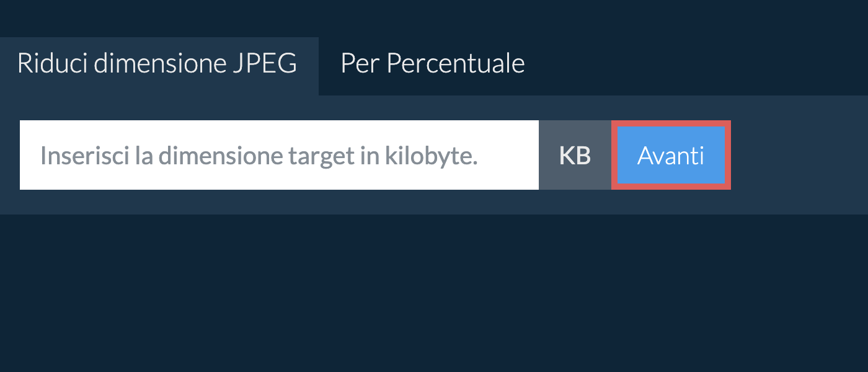Choose the "Per Percentuale" option tab

click(432, 63)
